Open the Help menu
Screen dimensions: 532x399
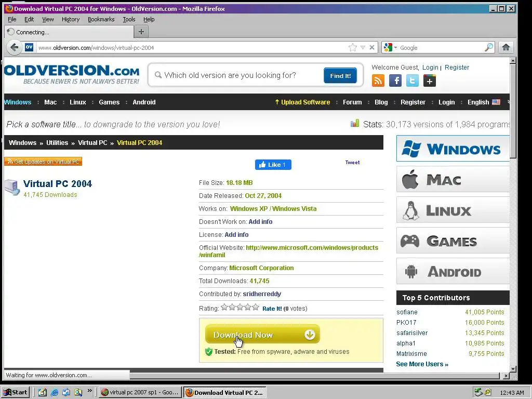pyautogui.click(x=149, y=19)
